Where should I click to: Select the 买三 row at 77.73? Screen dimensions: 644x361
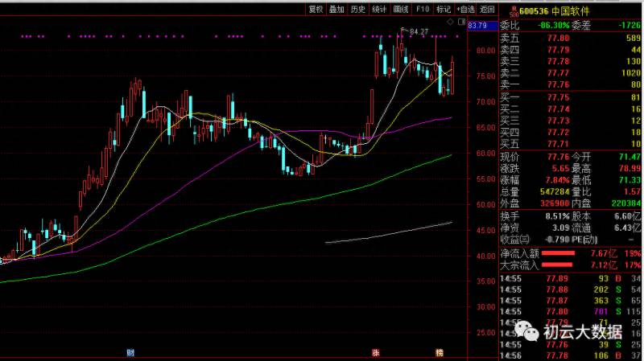tap(571, 121)
